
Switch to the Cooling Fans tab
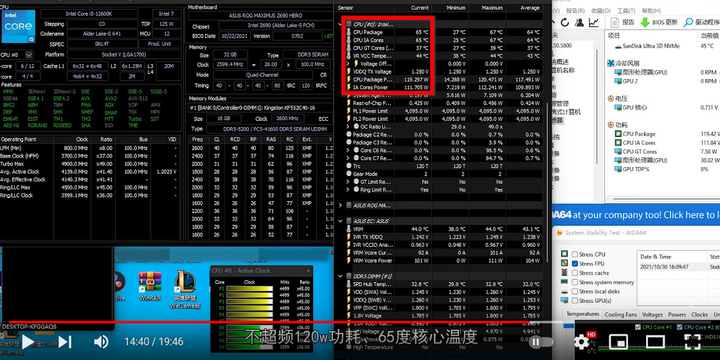pos(620,315)
